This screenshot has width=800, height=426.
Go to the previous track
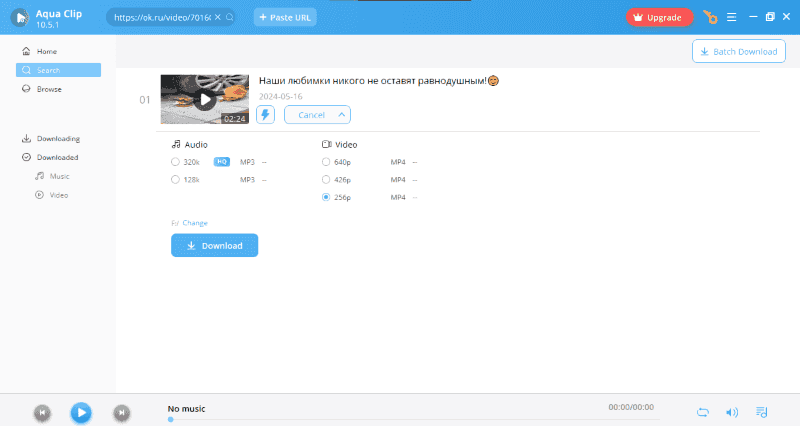coord(42,411)
